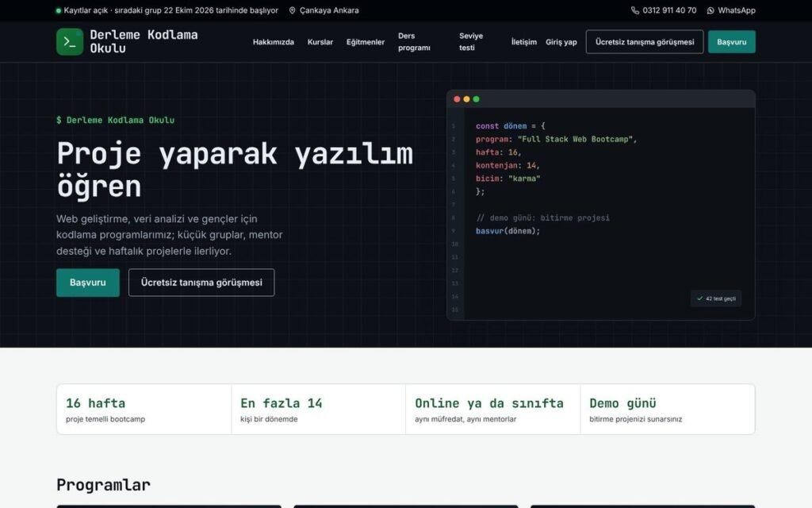Click the "kontenjan: 14," code line
The image size is (812, 508).
point(508,165)
